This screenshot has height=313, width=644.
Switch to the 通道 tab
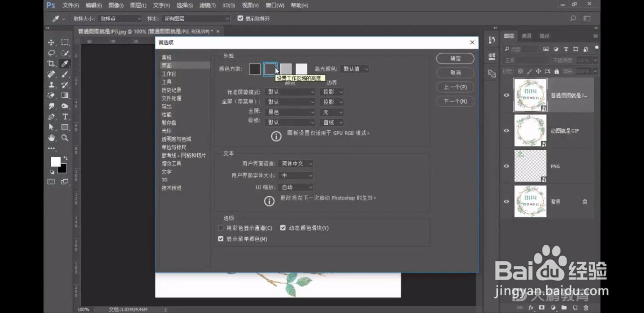[x=526, y=36]
